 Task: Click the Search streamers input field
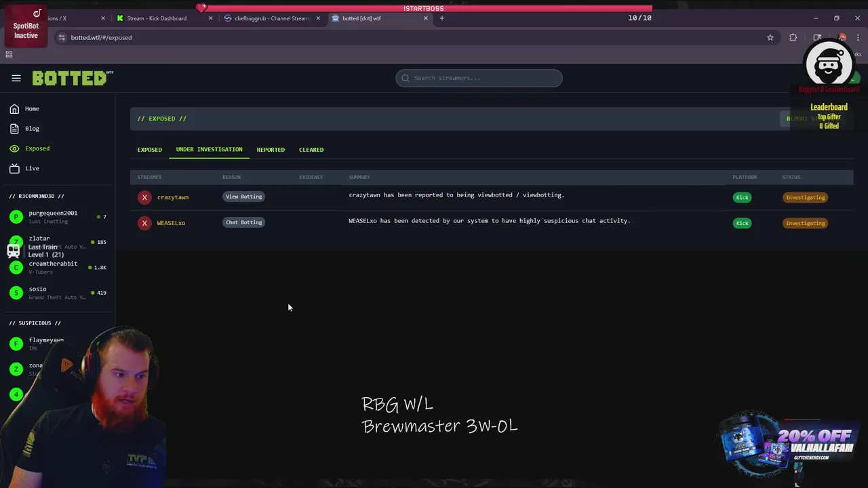click(x=479, y=78)
